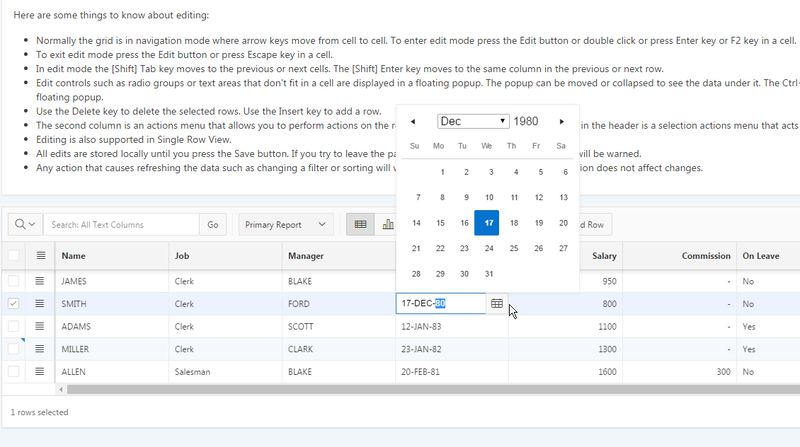Open selection actions menu in header
800x447 pixels.
41,256
